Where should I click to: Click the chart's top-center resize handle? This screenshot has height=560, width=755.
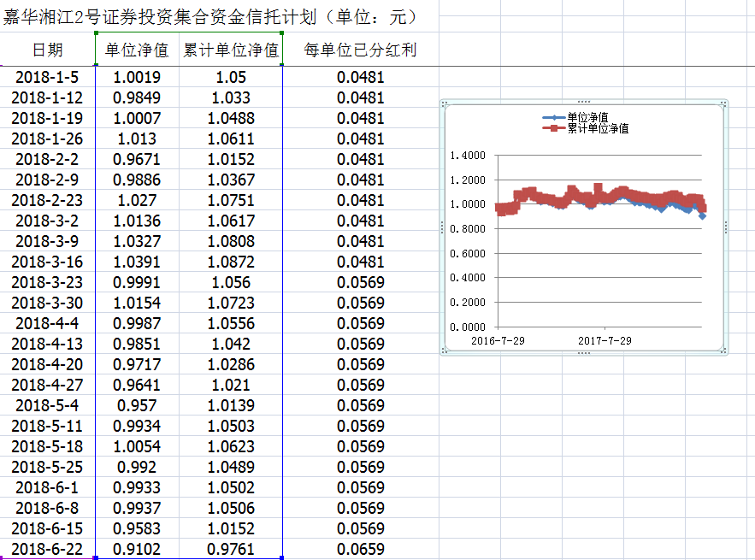point(584,102)
